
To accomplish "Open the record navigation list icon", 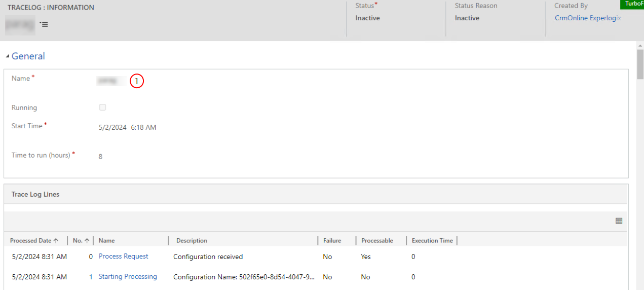I will coord(44,24).
